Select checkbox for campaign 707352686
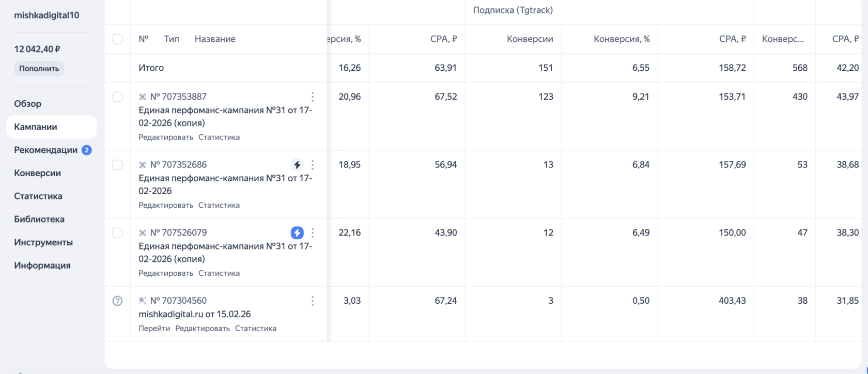Screen dimensions: 868x374 point(118,165)
